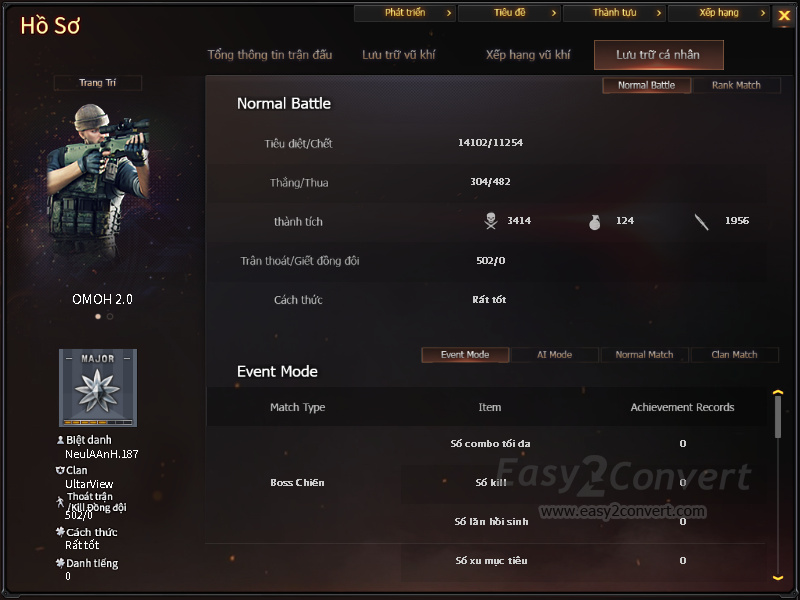Viewport: 800px width, 600px height.
Task: Click the skull headshot stat icon
Action: click(x=491, y=221)
